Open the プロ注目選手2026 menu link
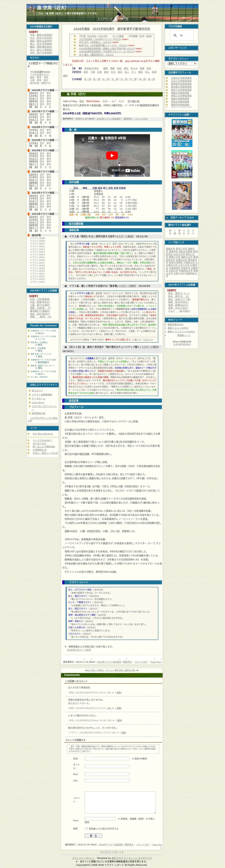The image size is (225, 868). coord(40,72)
